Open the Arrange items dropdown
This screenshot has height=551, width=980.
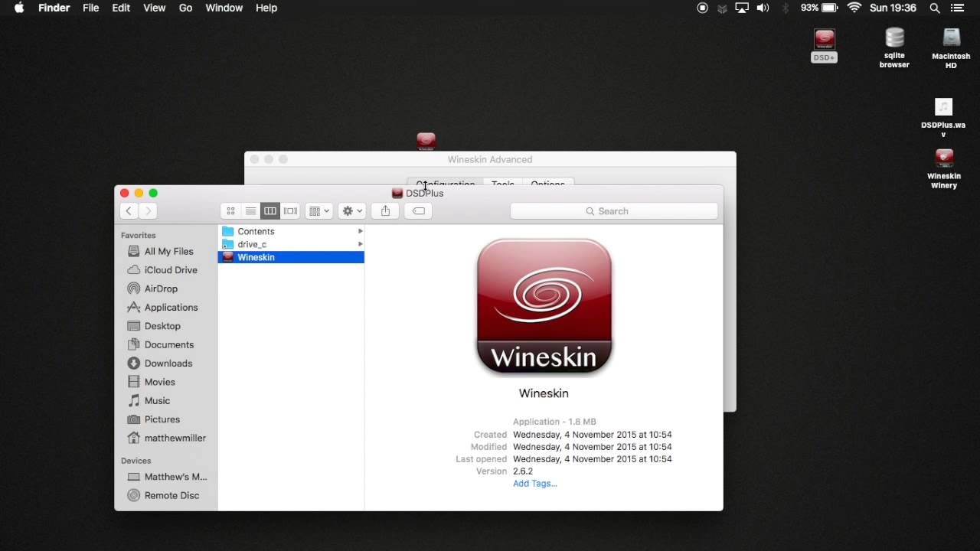(318, 211)
